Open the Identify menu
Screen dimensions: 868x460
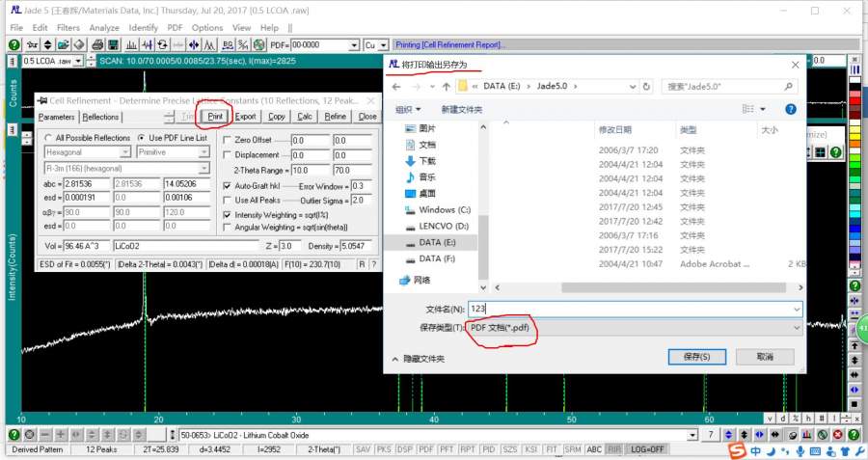click(x=144, y=27)
